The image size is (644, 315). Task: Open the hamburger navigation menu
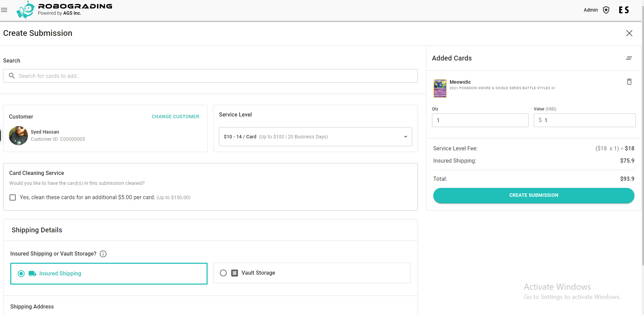(4, 10)
